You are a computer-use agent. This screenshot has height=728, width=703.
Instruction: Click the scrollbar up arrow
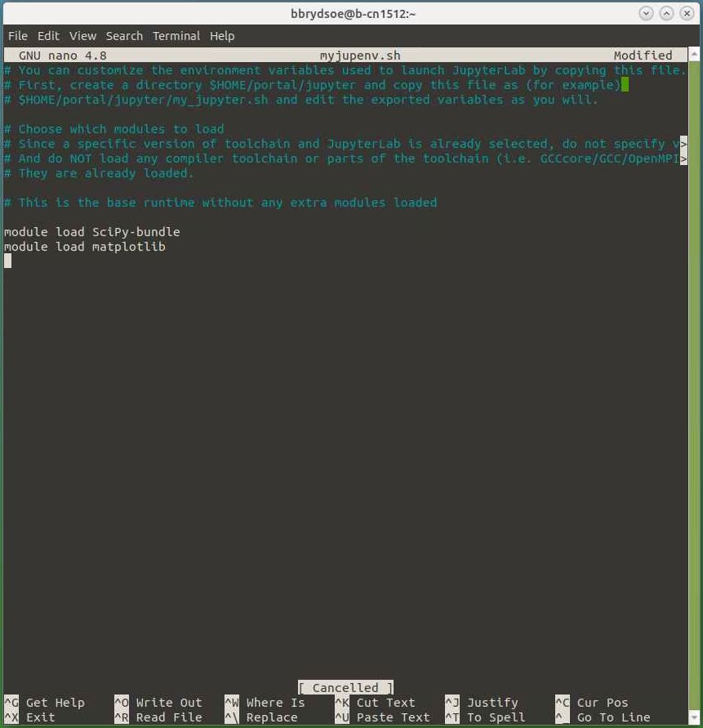click(694, 55)
